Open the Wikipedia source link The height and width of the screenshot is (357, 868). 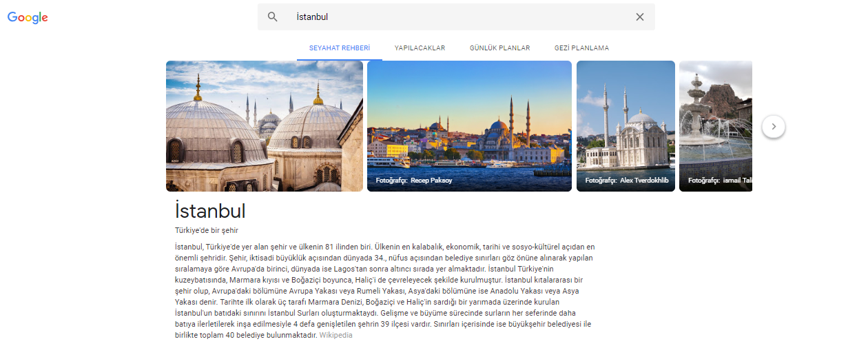click(335, 335)
